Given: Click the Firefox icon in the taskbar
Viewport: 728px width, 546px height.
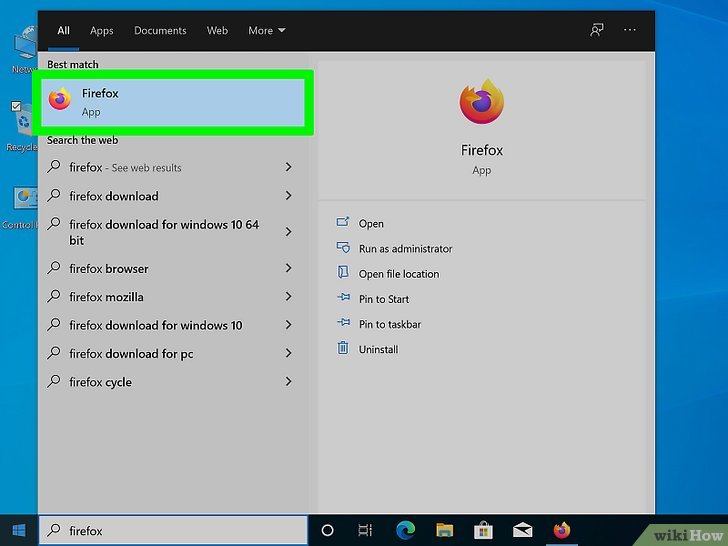Looking at the screenshot, I should click(x=561, y=530).
